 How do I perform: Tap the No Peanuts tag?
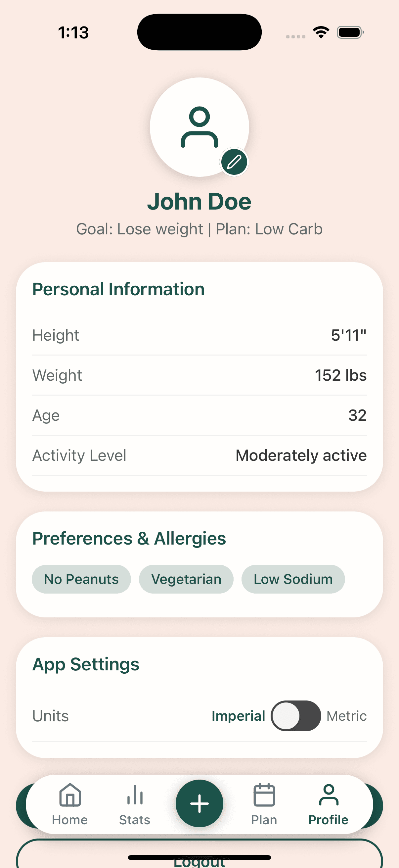(81, 579)
